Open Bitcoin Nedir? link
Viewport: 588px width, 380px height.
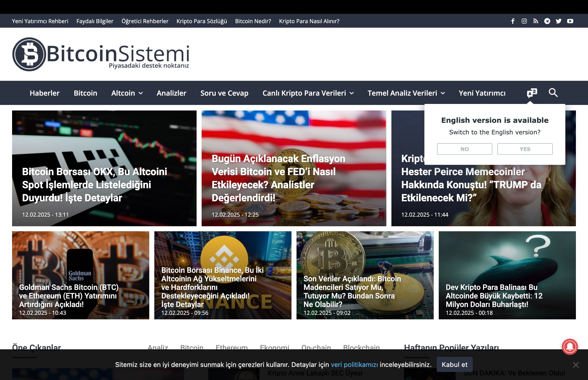point(253,21)
